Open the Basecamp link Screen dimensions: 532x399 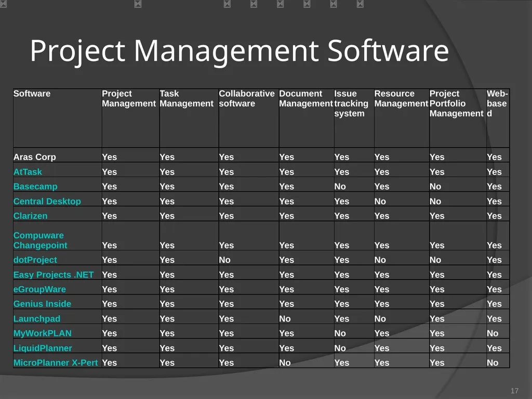[35, 187]
